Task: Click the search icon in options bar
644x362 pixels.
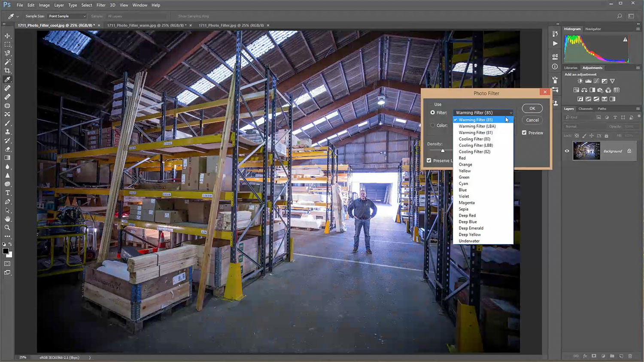Action: tap(619, 16)
